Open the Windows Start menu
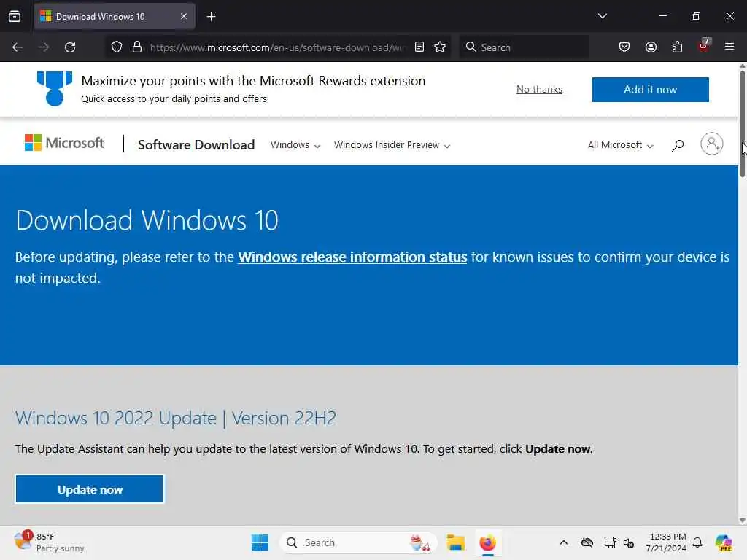 260,542
